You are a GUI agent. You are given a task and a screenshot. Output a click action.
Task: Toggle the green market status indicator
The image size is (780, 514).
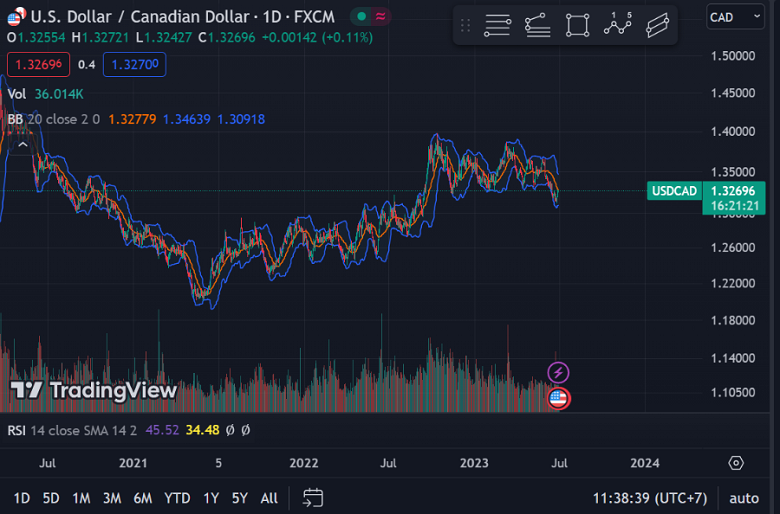360,17
